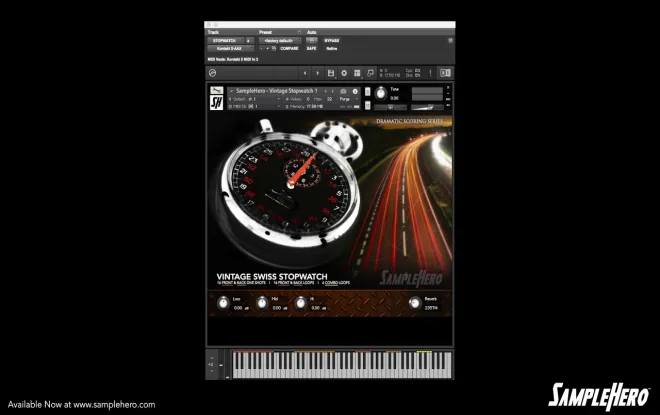Click the pitch wheel strip beside keyboard
660x415 pixels.
pyautogui.click(x=221, y=365)
